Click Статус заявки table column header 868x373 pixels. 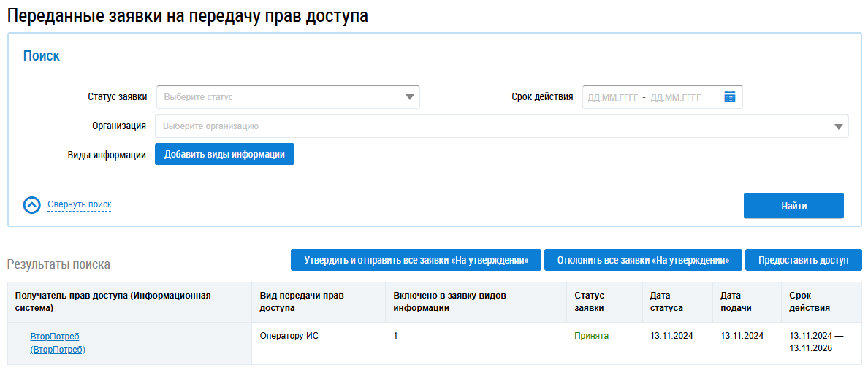(589, 301)
